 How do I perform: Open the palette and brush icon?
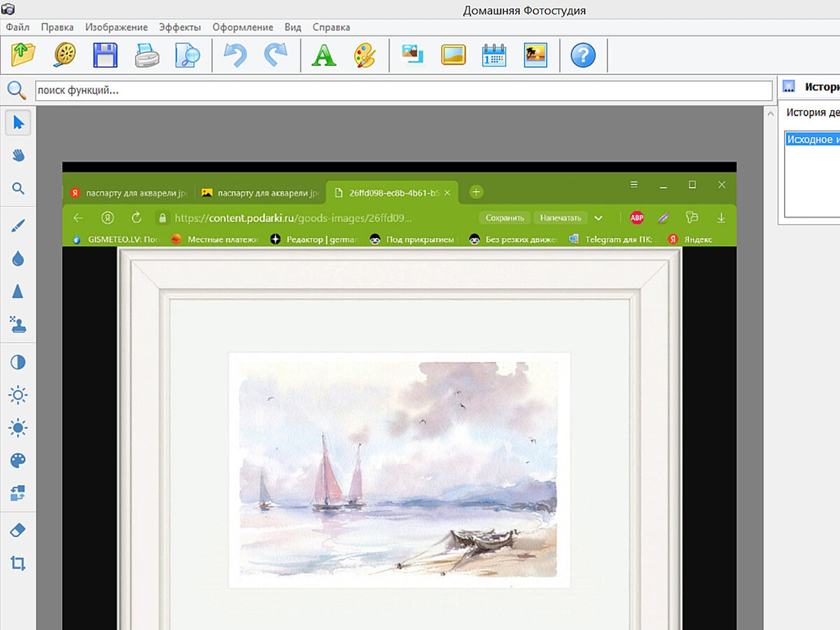coord(365,55)
